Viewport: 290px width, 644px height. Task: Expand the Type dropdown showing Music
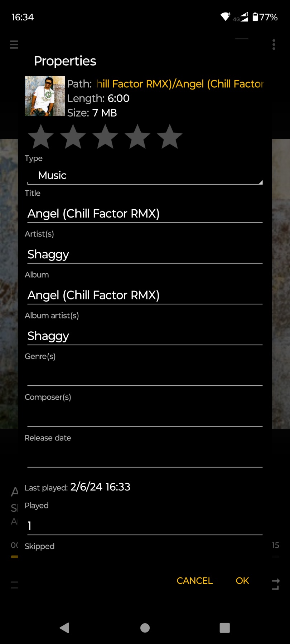(145, 176)
